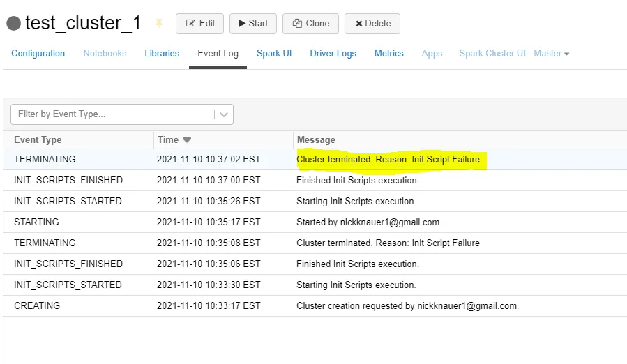
Task: Click the STARTING event row
Action: (x=36, y=222)
